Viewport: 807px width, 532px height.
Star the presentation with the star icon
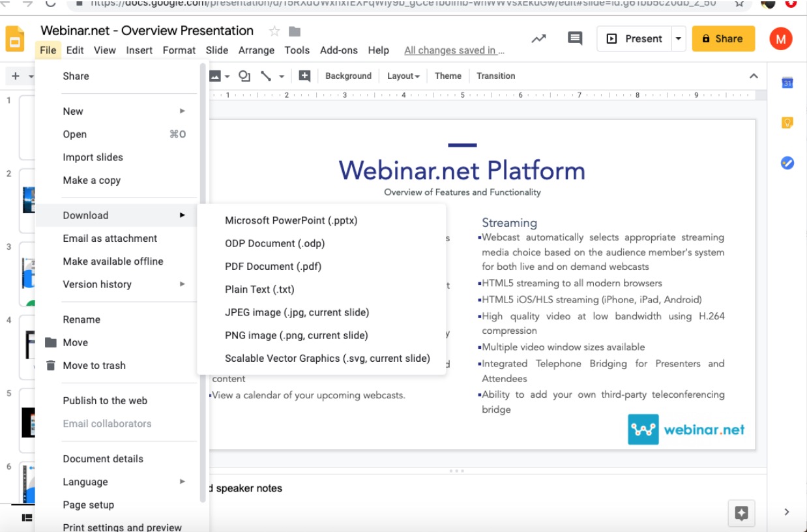coord(274,31)
